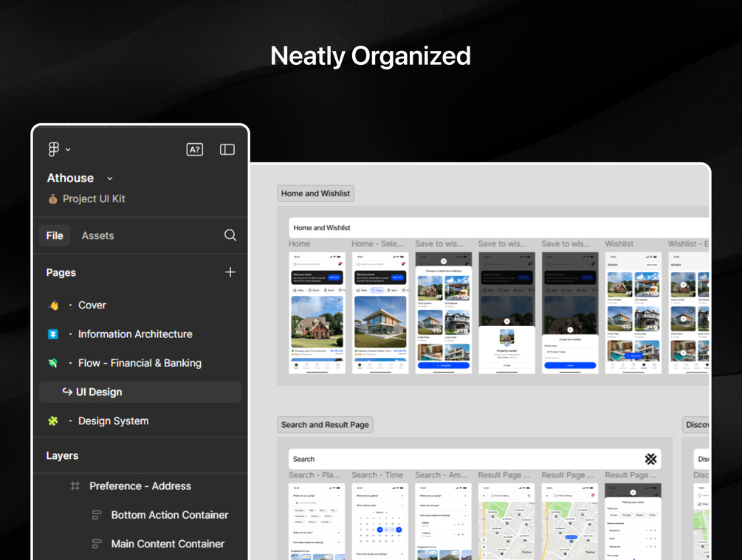
Task: Click the Search - Am... frame label
Action: [x=441, y=475]
